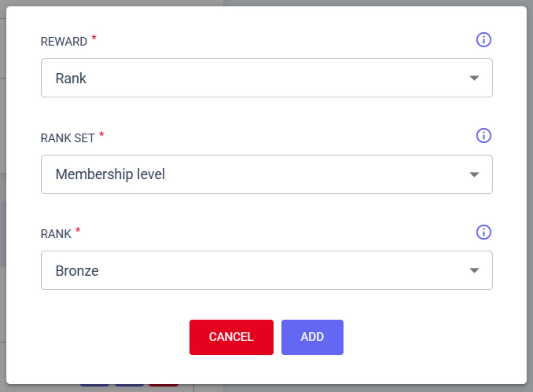Click the RANK field label above Bronze
Image resolution: width=533 pixels, height=392 pixels.
tap(56, 234)
